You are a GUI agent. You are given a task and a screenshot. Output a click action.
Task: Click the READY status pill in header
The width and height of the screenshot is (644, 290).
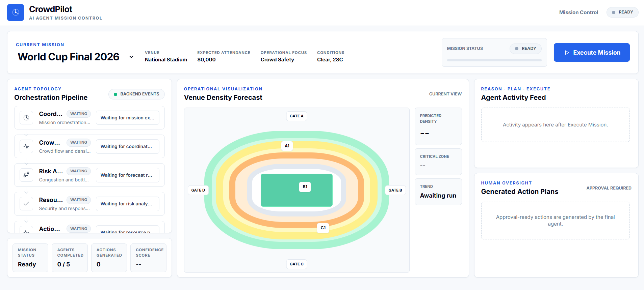622,12
